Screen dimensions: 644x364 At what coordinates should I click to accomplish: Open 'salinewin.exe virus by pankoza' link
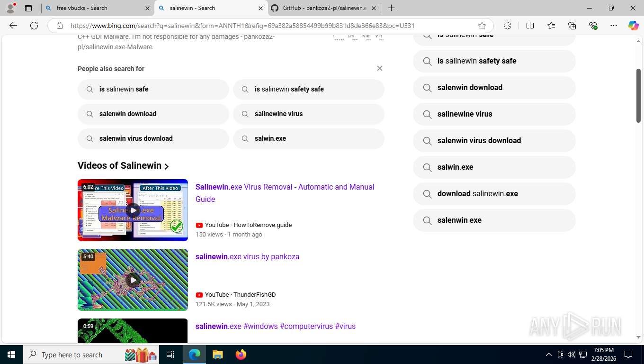point(247,256)
